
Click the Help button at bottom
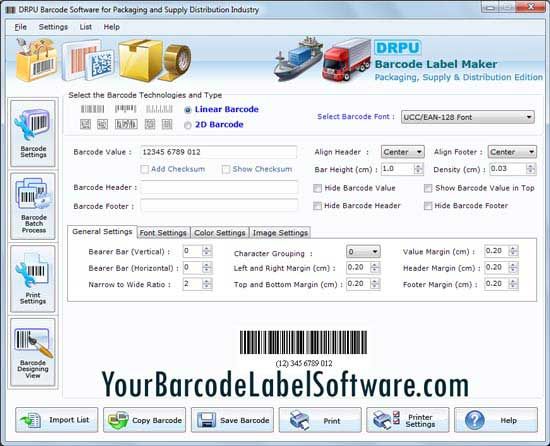click(496, 420)
